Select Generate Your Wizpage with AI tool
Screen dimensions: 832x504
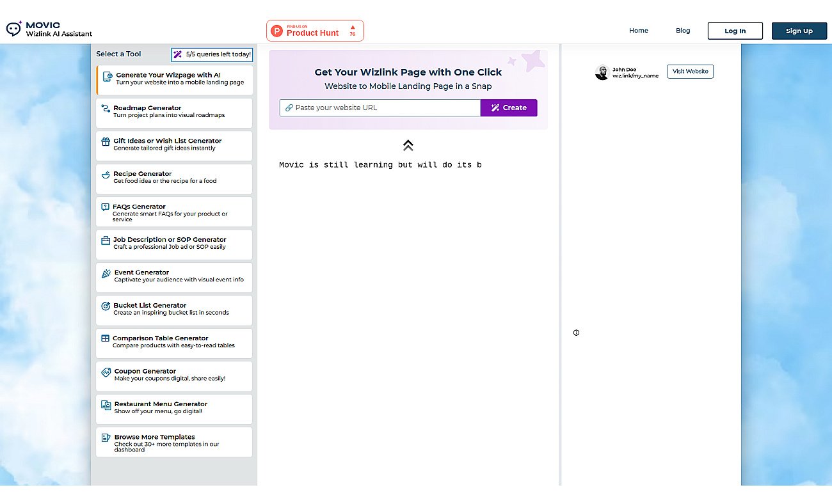[x=175, y=80]
